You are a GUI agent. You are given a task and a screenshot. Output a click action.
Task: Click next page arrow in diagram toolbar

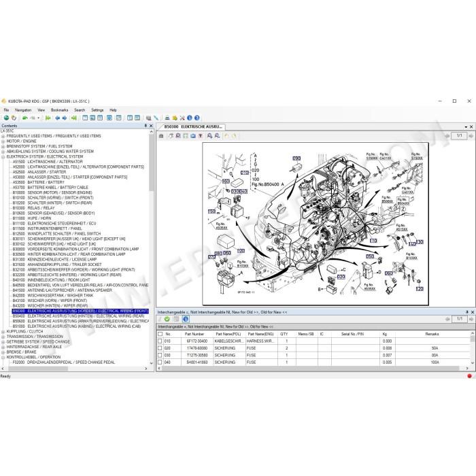coord(471,136)
